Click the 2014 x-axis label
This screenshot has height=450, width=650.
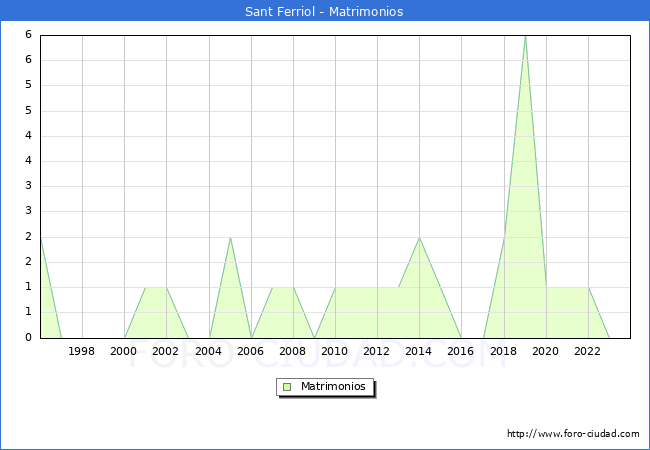pyautogui.click(x=419, y=351)
